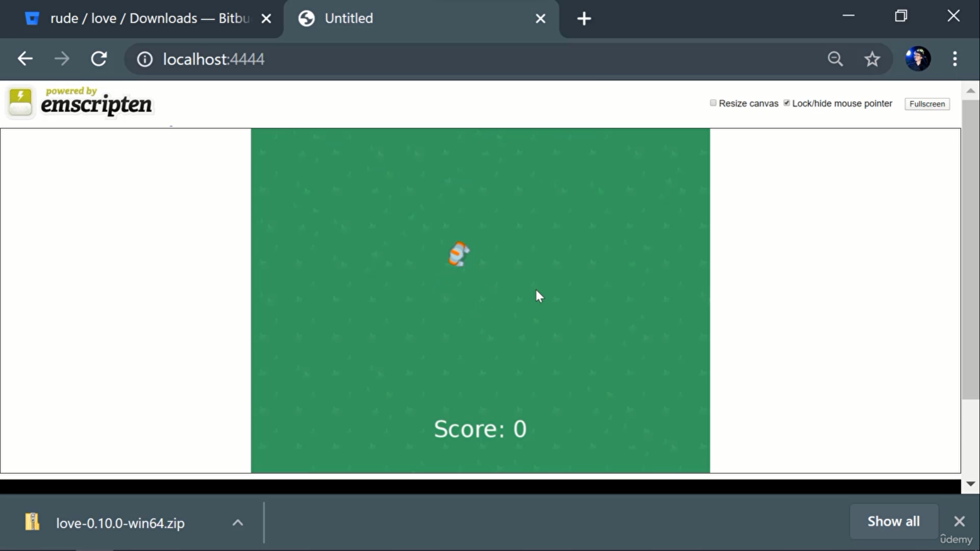Click the emscripten logo
The image size is (980, 551).
tap(79, 102)
